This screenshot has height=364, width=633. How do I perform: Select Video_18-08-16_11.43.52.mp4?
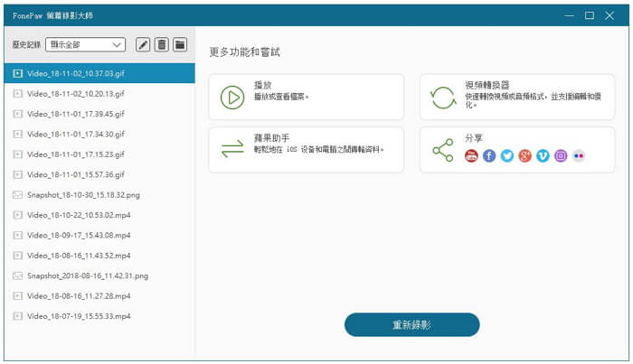coord(99,256)
